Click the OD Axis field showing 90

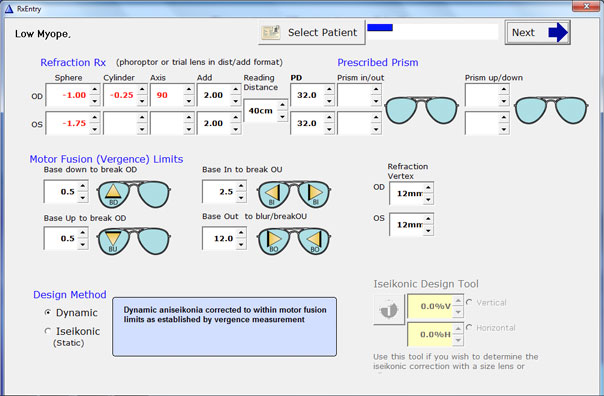tap(167, 95)
